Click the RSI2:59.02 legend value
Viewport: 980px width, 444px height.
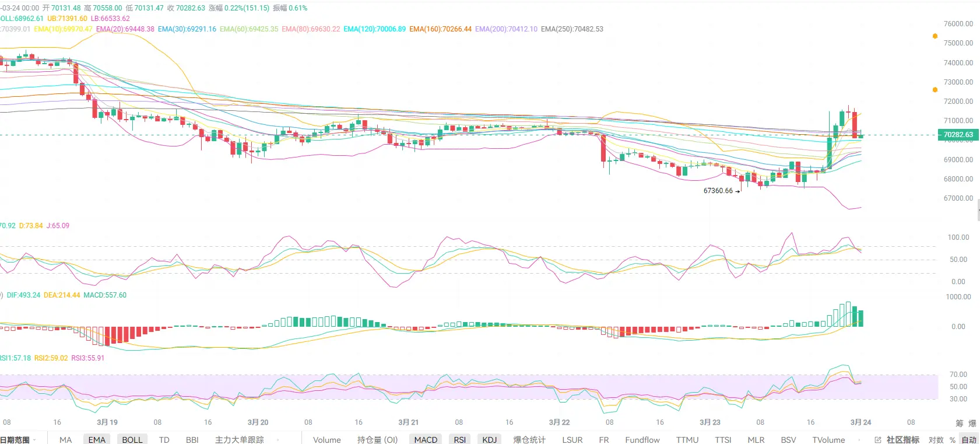pyautogui.click(x=51, y=358)
